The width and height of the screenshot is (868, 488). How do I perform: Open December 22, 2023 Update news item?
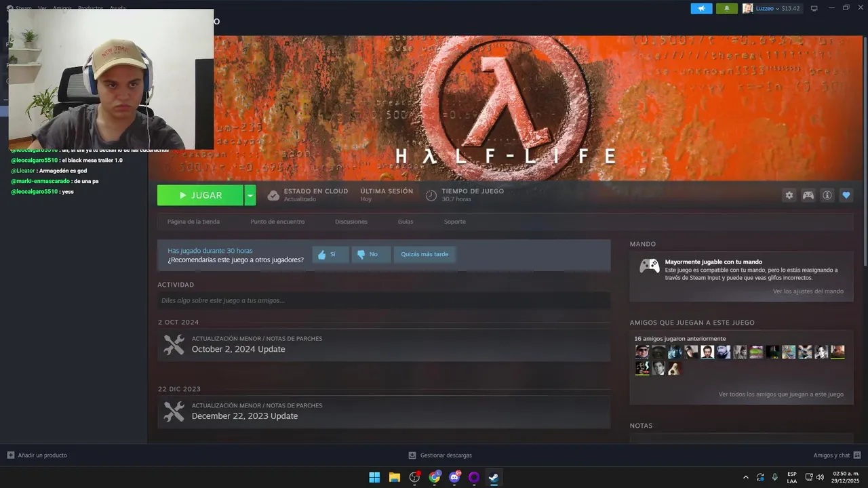(x=384, y=411)
